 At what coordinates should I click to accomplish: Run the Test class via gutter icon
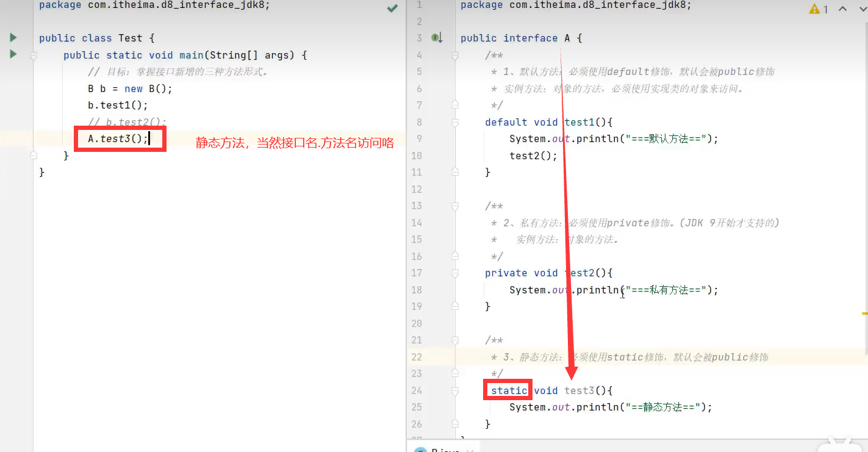pyautogui.click(x=13, y=38)
